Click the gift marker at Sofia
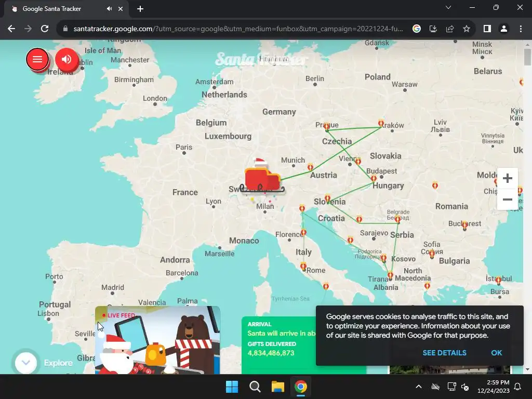Image resolution: width=532 pixels, height=399 pixels. point(432,254)
